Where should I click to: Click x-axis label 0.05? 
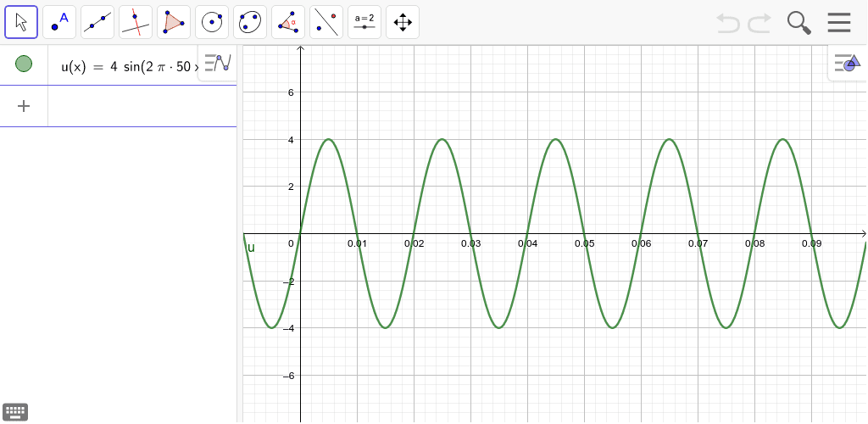(x=583, y=243)
